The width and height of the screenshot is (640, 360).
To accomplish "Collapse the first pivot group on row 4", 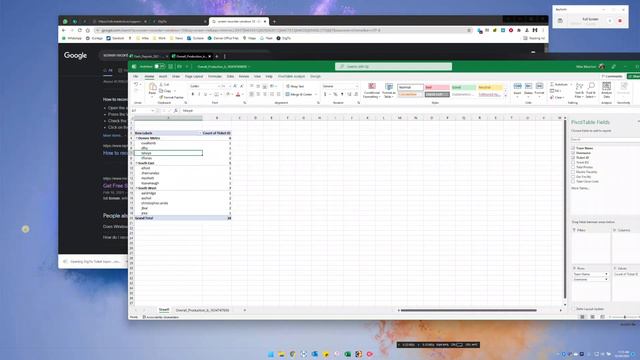I will (136, 138).
